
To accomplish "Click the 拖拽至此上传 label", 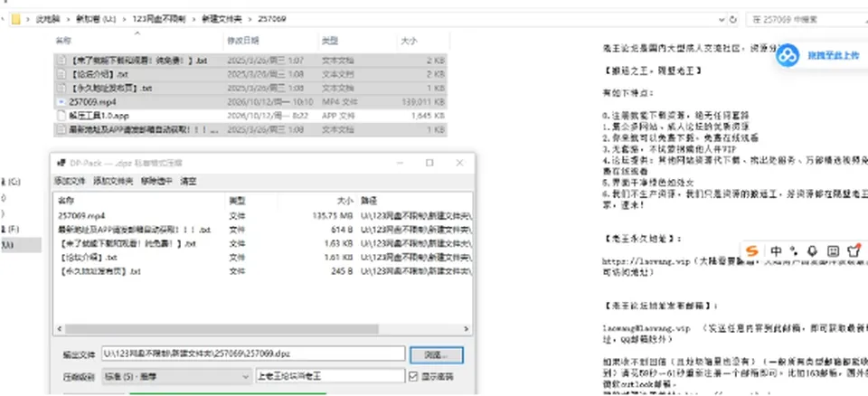I will pos(833,55).
